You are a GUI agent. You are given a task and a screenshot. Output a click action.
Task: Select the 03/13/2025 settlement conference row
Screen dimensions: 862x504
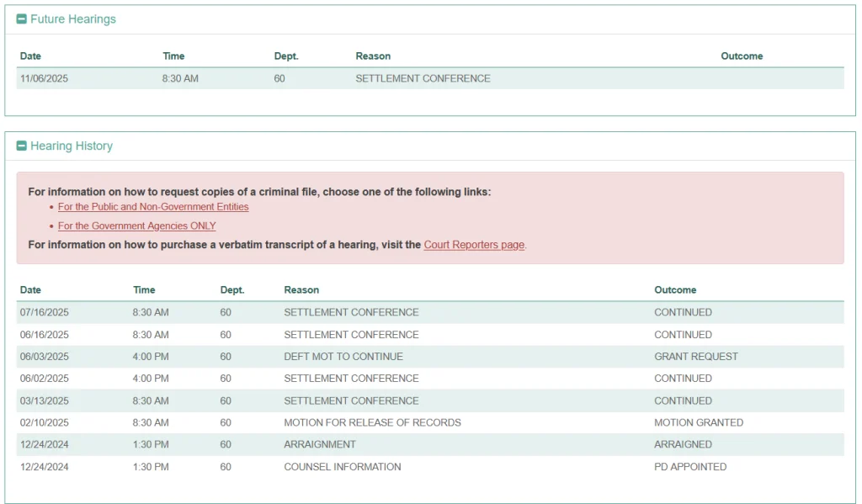pyautogui.click(x=351, y=401)
